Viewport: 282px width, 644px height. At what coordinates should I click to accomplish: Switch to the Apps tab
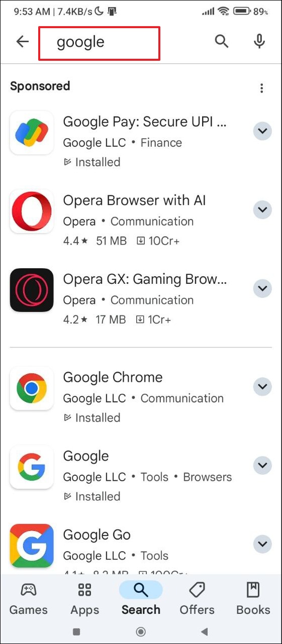(x=84, y=599)
